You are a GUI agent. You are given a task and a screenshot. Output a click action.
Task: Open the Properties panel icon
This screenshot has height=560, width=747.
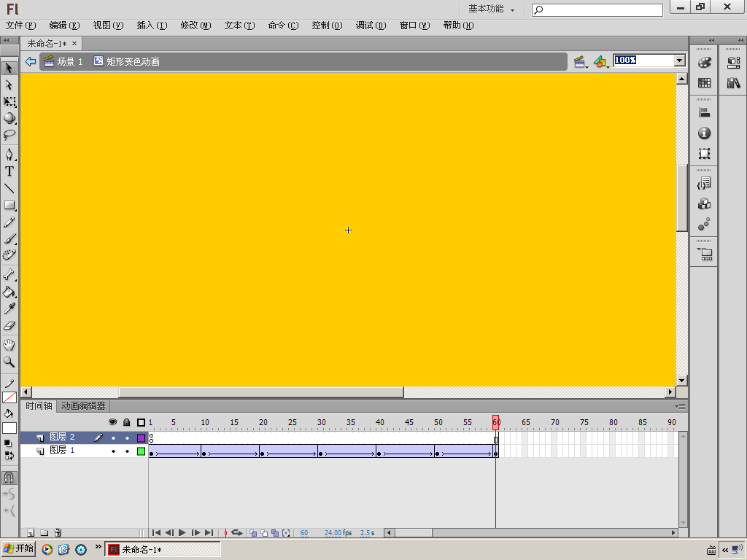coord(734,63)
